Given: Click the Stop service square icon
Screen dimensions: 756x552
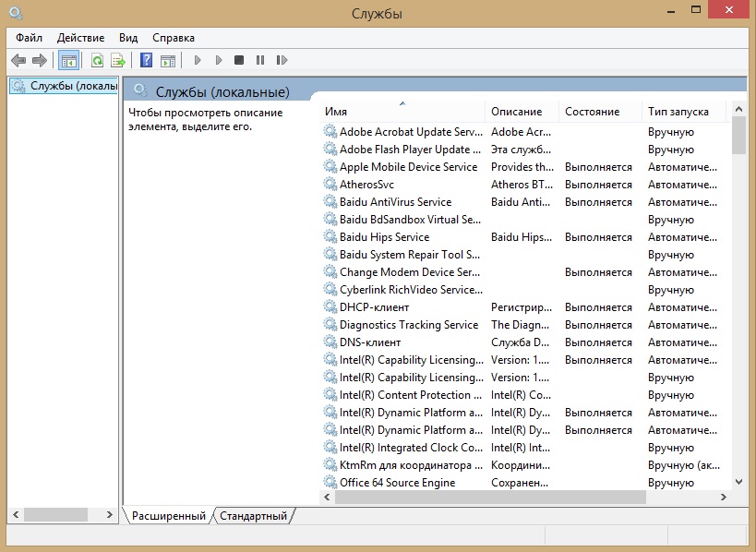Looking at the screenshot, I should 239,60.
